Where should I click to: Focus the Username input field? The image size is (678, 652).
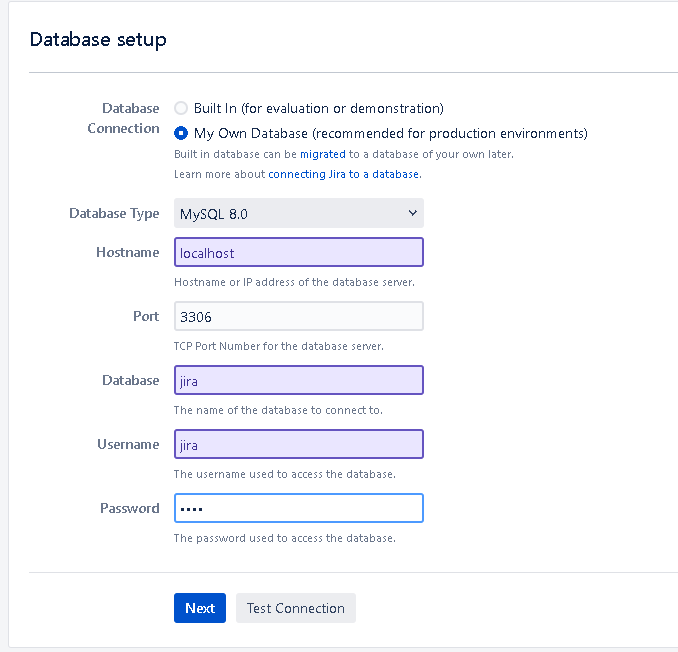point(298,444)
